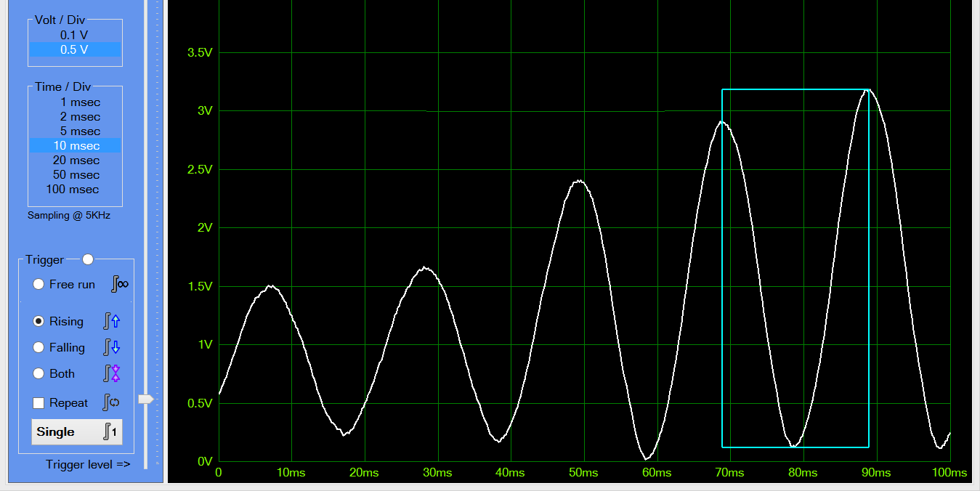This screenshot has height=491, width=980.
Task: Click the Repeat trigger cycle icon
Action: (x=112, y=402)
